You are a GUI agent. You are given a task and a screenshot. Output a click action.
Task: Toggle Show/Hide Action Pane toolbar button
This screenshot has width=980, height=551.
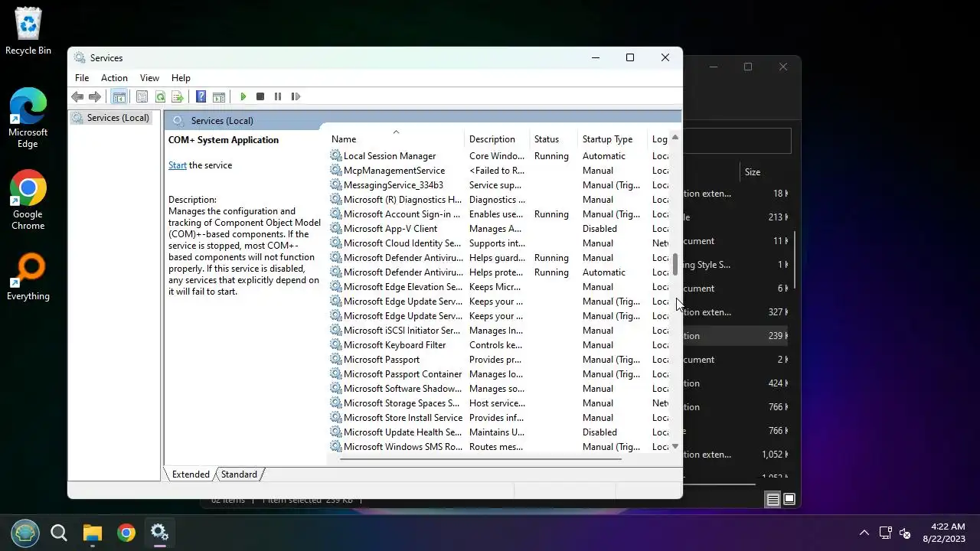point(219,96)
